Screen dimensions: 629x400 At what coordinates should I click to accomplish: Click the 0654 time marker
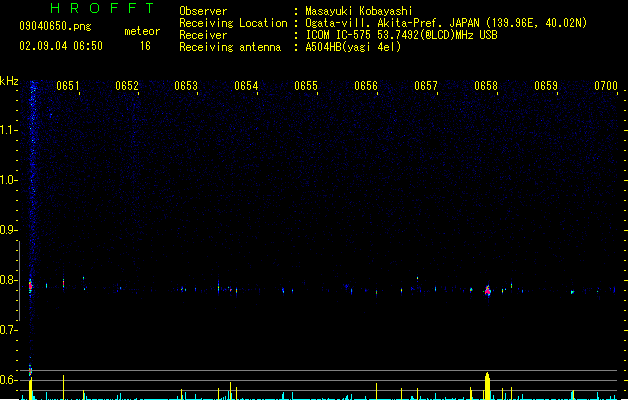[246, 86]
